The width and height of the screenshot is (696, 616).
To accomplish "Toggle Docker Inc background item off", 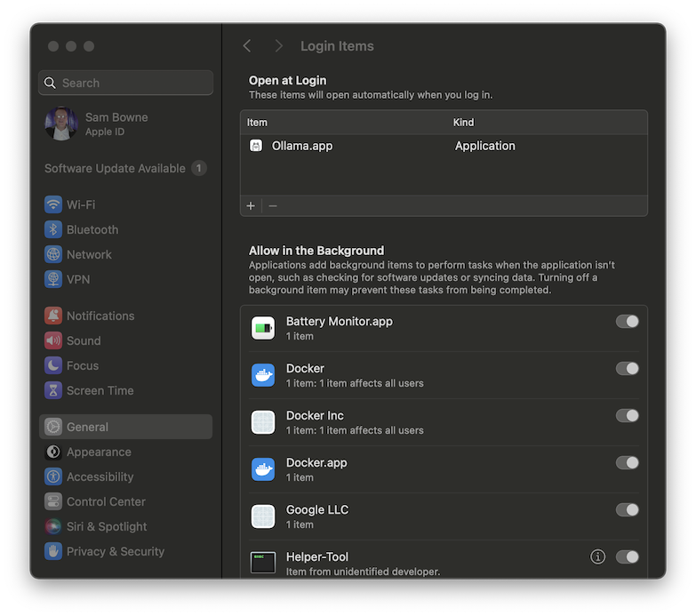I will point(627,415).
